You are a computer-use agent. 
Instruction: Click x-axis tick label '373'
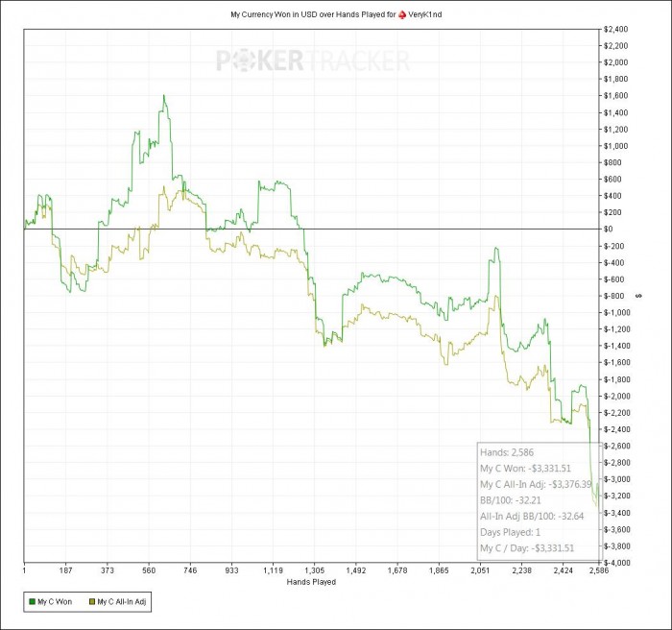tap(108, 570)
